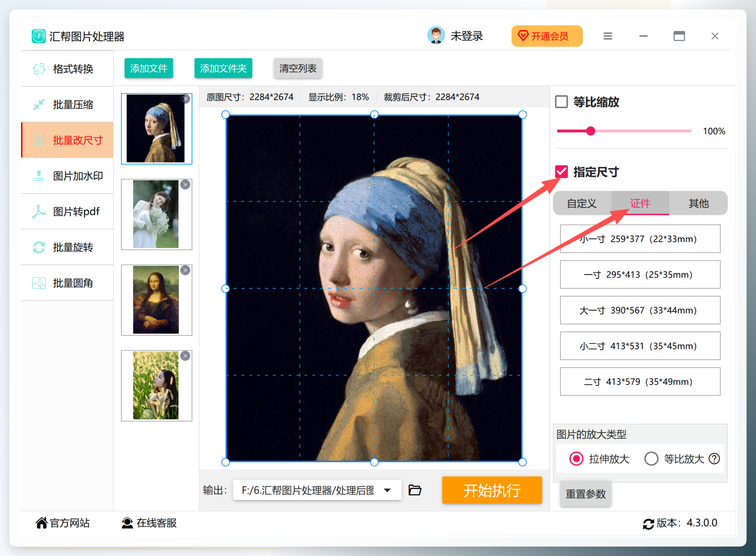The image size is (756, 556).
Task: Click the 原图尺寸: 2284*2674 text
Action: click(250, 97)
